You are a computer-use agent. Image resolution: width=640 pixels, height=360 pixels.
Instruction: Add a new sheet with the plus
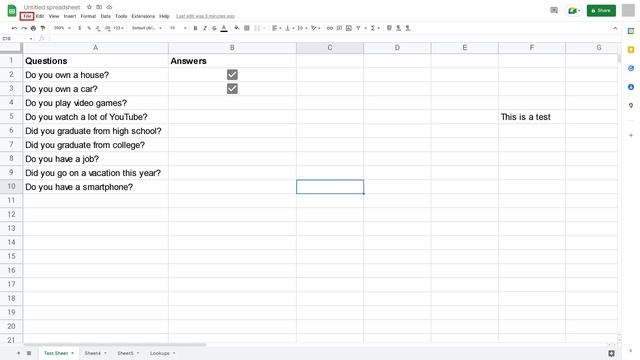click(18, 353)
